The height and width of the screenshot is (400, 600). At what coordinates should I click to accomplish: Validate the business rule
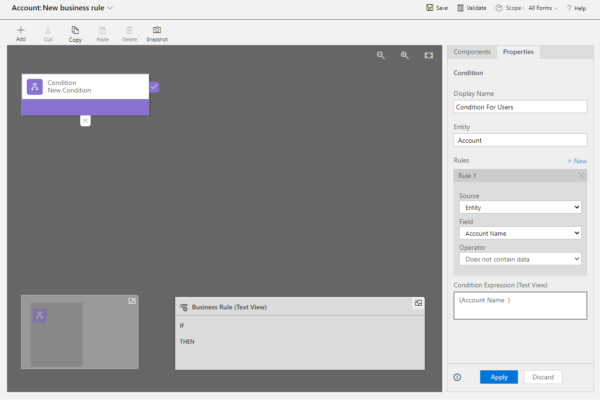(x=472, y=8)
